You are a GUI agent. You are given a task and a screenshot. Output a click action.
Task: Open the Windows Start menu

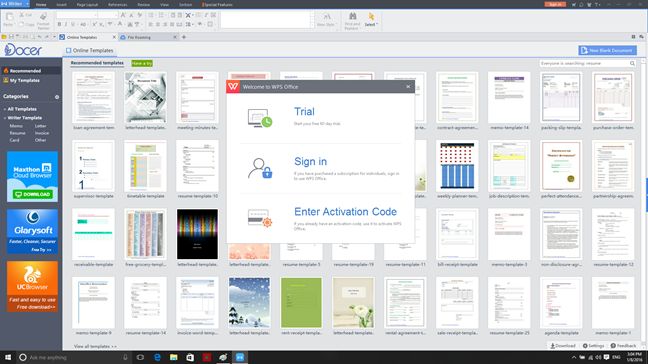point(8,357)
